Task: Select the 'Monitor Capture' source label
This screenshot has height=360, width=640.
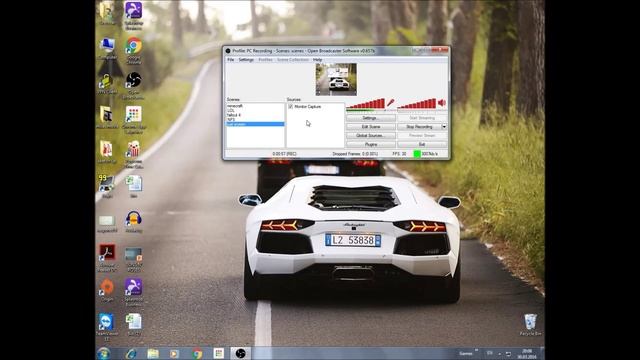Action: [x=308, y=107]
